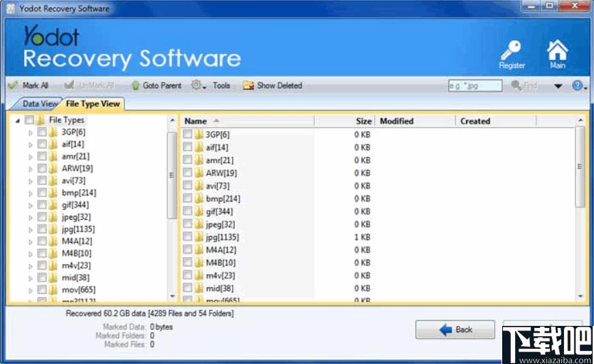Click the jpg[1135] folder icon in file list
594x364 pixels.
point(199,237)
